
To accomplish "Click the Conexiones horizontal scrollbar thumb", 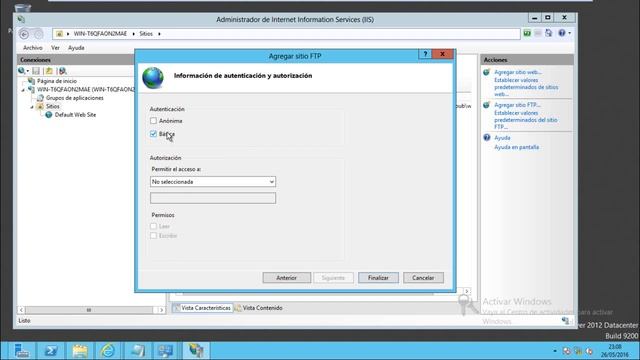I will [x=89, y=310].
